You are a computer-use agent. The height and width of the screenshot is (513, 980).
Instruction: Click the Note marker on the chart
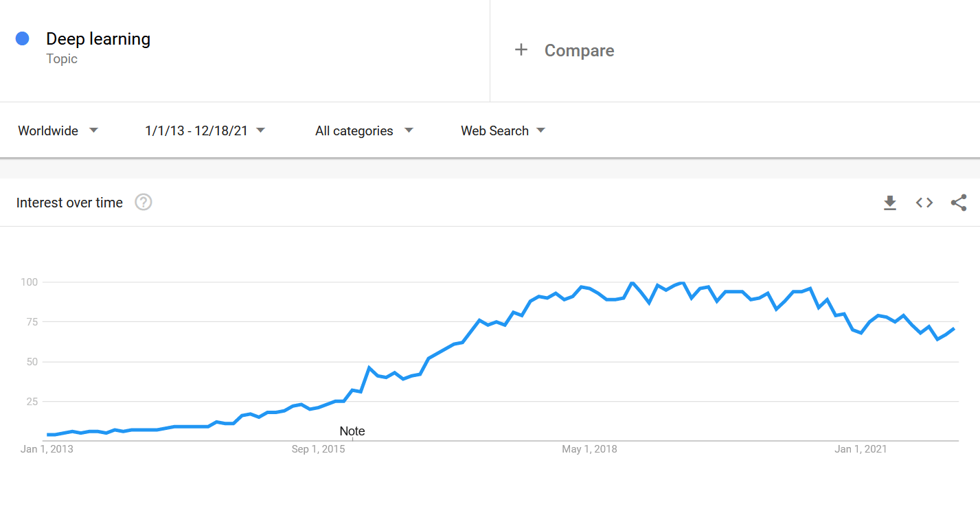(352, 431)
